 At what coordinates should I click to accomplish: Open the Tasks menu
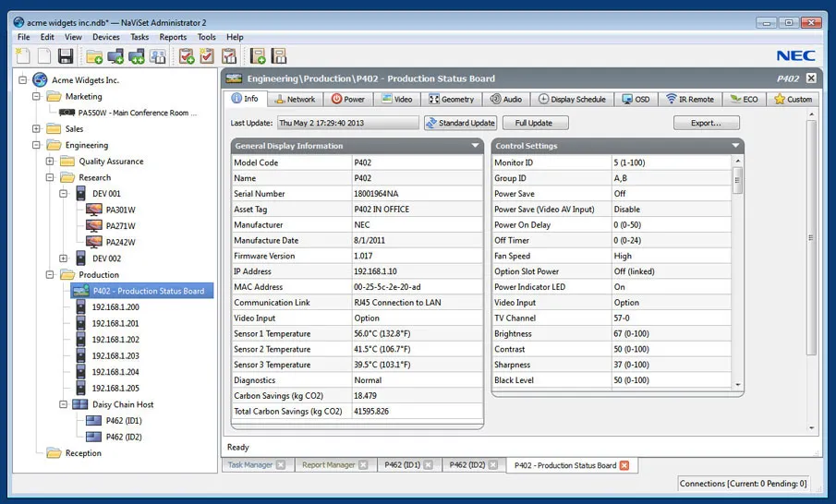click(139, 37)
